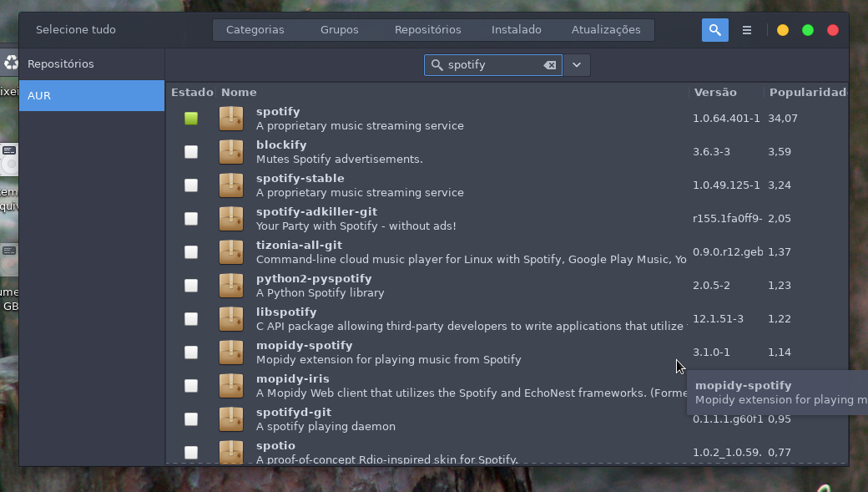The image size is (868, 492).
Task: Check the box for libspotify
Action: (191, 318)
